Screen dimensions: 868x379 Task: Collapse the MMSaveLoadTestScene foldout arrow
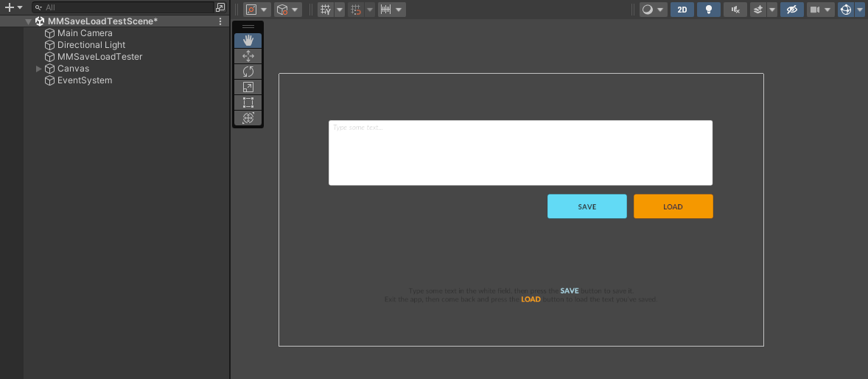[28, 21]
